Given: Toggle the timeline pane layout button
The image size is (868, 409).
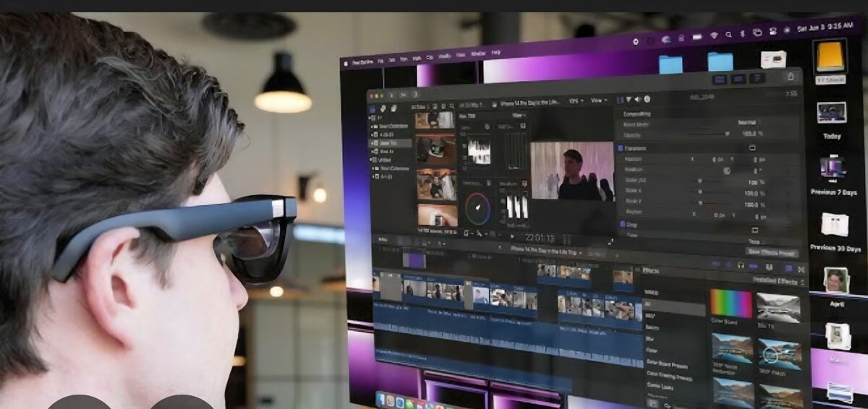Looking at the screenshot, I should [739, 78].
